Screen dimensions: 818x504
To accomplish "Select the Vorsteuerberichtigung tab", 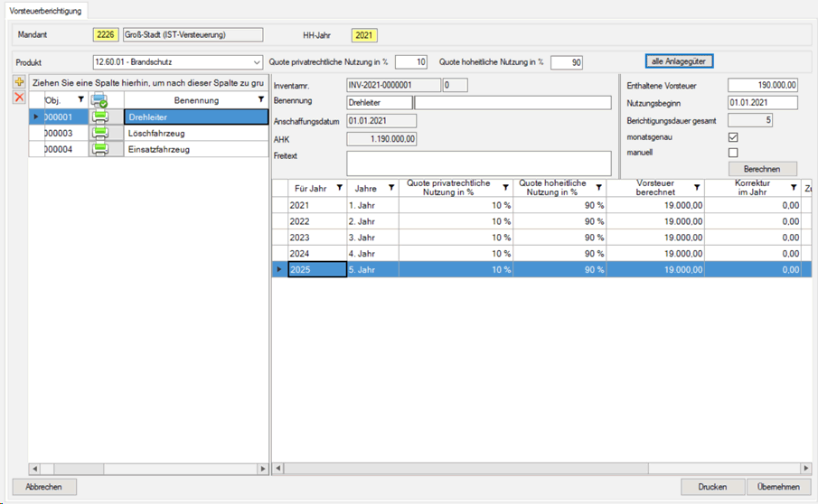I will coord(47,11).
